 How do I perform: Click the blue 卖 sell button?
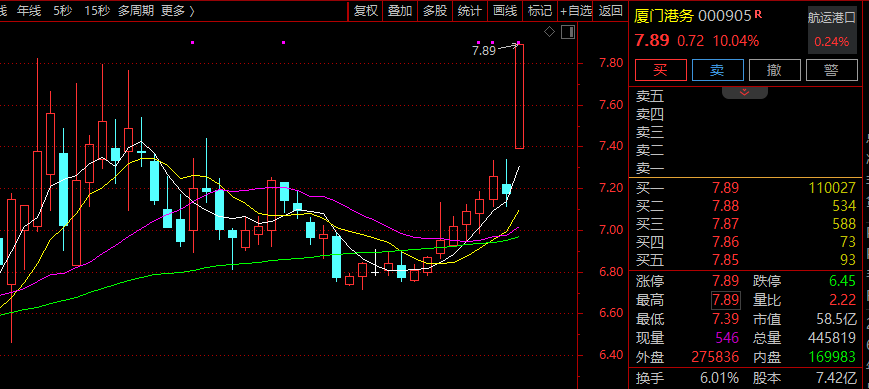tap(718, 70)
